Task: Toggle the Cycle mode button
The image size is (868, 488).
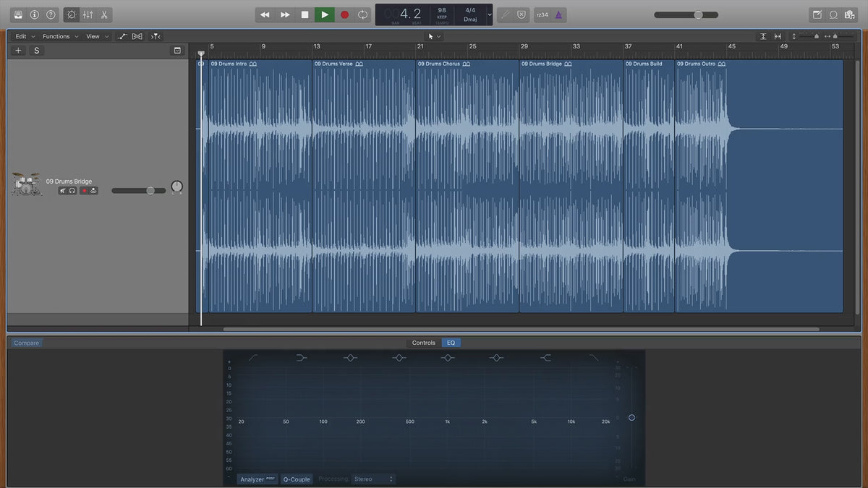Action: tap(362, 14)
